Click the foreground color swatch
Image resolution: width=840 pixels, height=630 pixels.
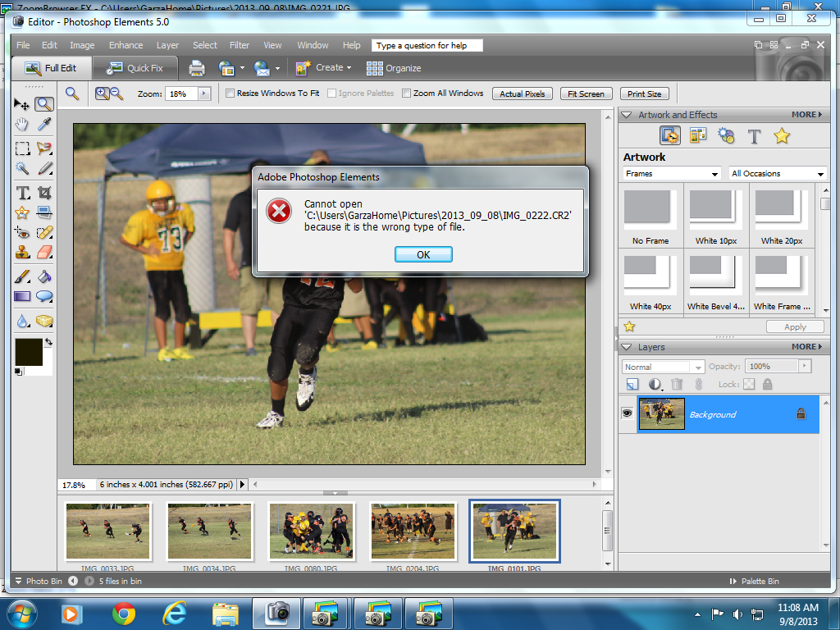[28, 351]
